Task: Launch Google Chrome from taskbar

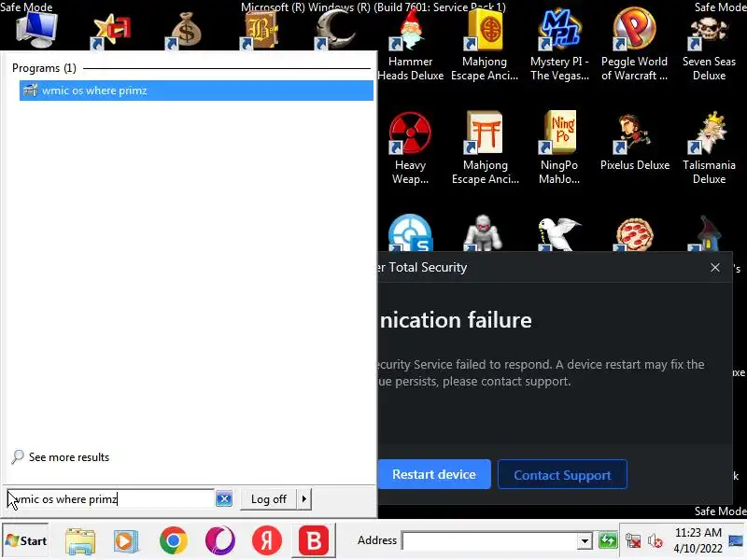Action: pos(173,541)
